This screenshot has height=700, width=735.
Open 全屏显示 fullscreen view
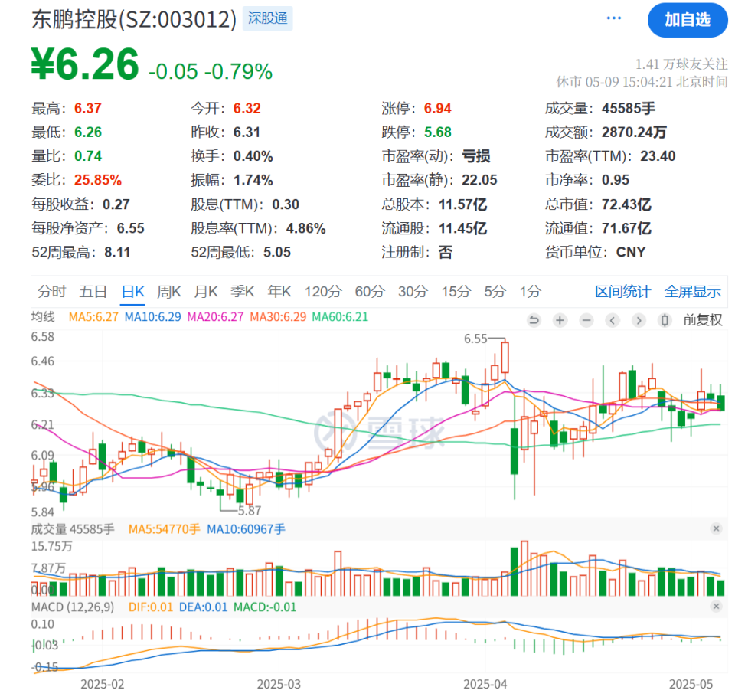tap(692, 292)
